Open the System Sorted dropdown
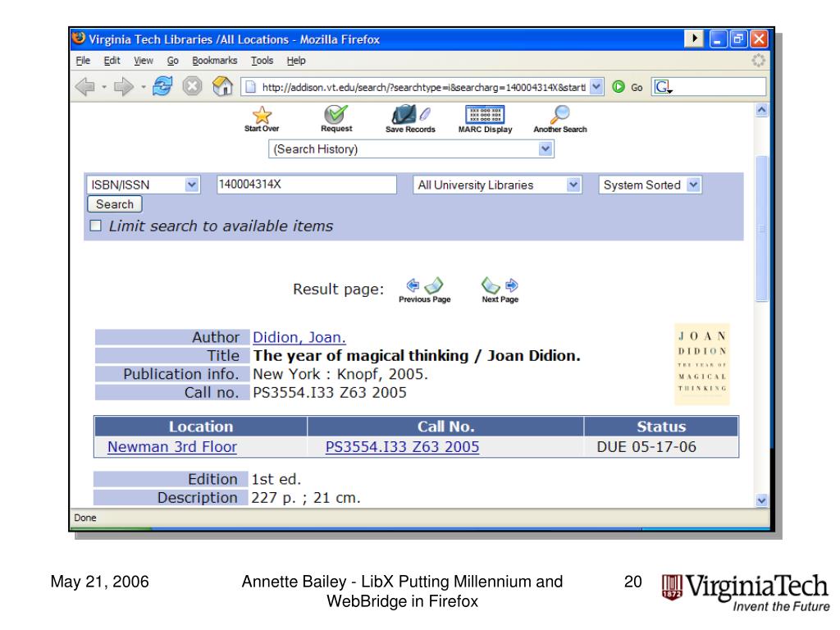This screenshot has width=840, height=630. point(650,185)
